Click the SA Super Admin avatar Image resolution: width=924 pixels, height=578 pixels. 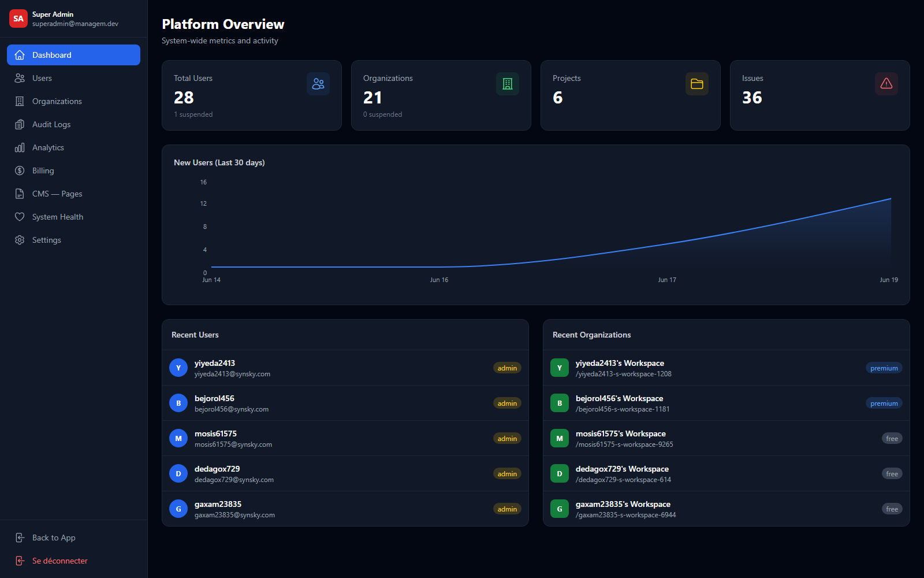coord(18,18)
